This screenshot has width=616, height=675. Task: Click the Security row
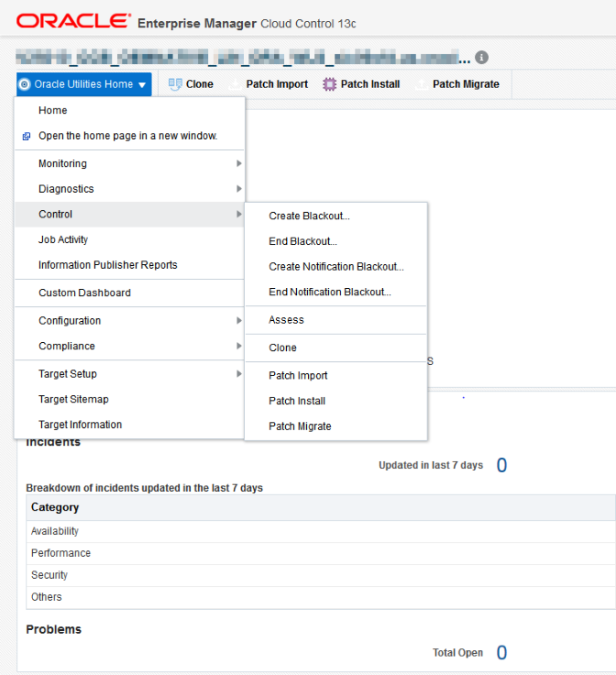[x=321, y=576]
